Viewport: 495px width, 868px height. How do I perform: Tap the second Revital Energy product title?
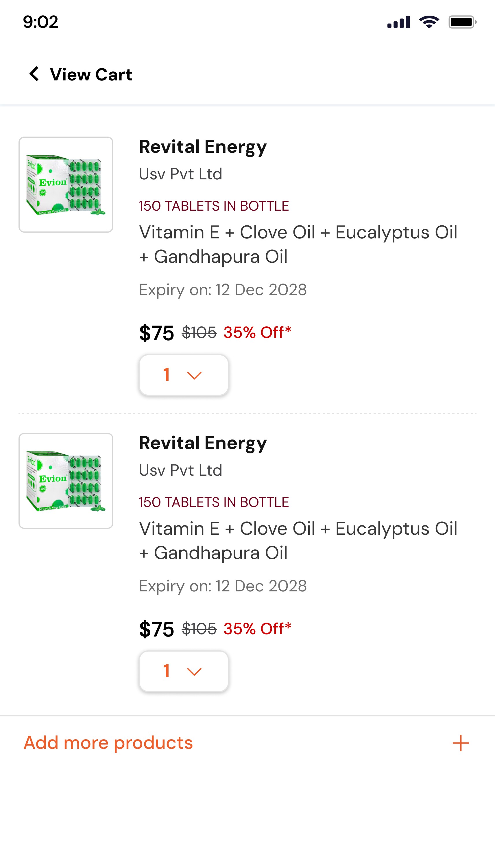coord(203,443)
